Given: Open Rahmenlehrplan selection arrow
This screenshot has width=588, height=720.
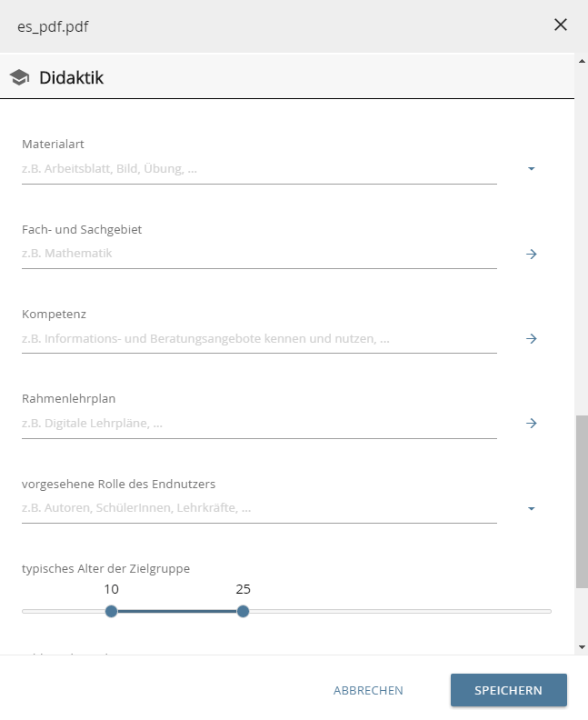Looking at the screenshot, I should click(532, 424).
